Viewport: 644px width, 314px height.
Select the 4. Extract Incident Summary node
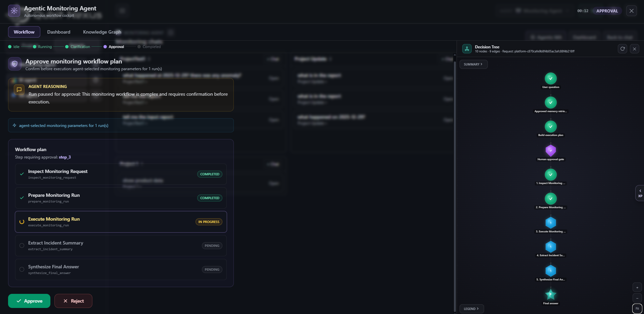[551, 246]
